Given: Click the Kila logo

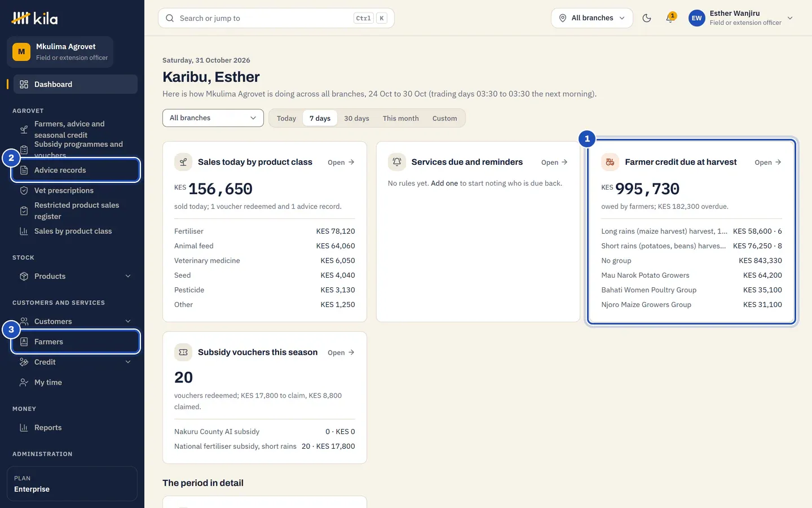Looking at the screenshot, I should (34, 18).
